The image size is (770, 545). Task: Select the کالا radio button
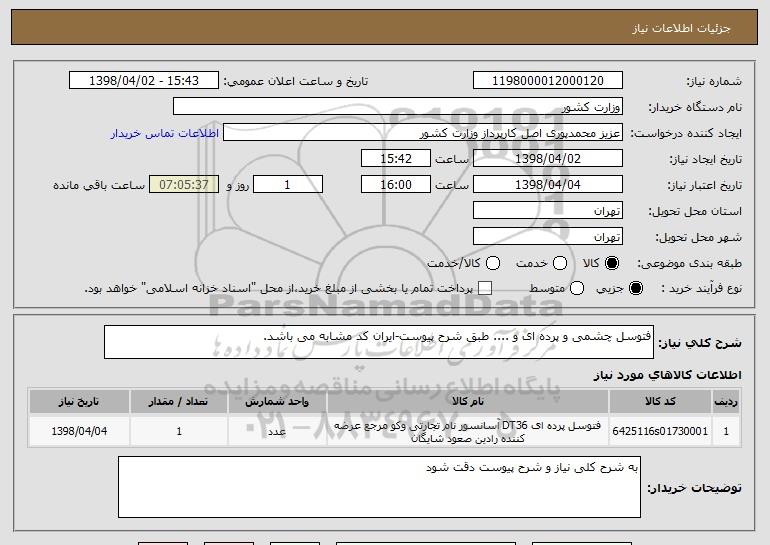tap(611, 263)
